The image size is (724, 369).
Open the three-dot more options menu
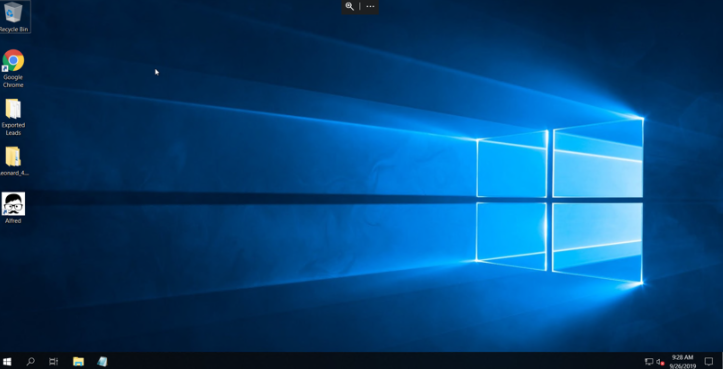click(370, 6)
